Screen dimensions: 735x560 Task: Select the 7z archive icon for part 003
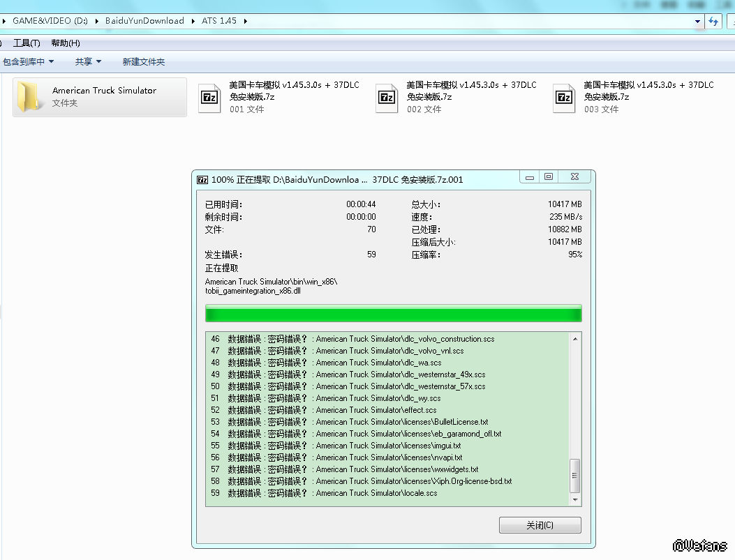[x=563, y=98]
